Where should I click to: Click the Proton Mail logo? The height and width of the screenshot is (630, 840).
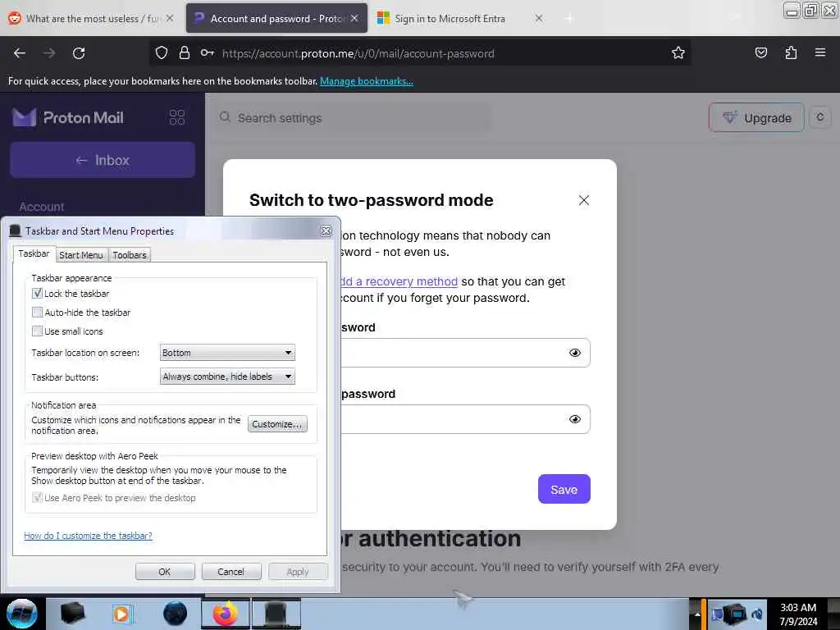click(68, 117)
